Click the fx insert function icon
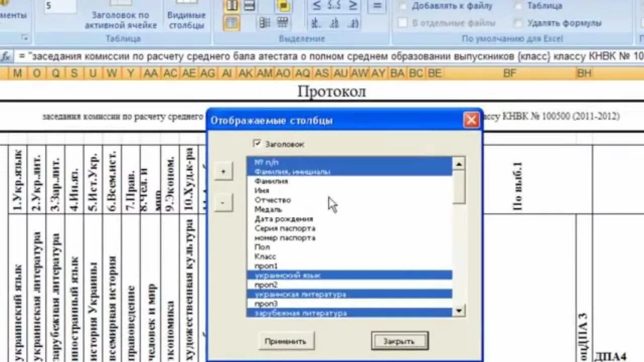 tap(6, 57)
